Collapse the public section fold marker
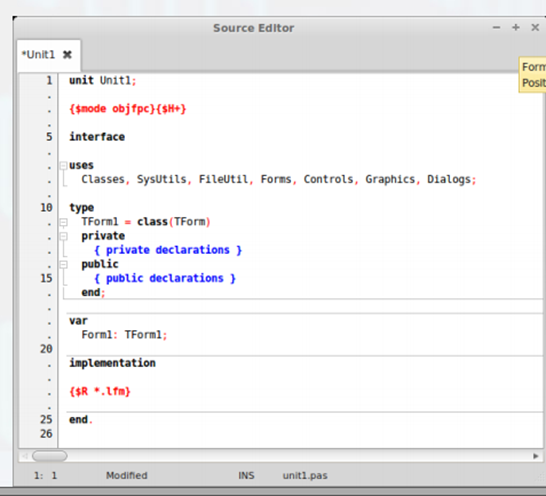The image size is (546, 496). [63, 264]
